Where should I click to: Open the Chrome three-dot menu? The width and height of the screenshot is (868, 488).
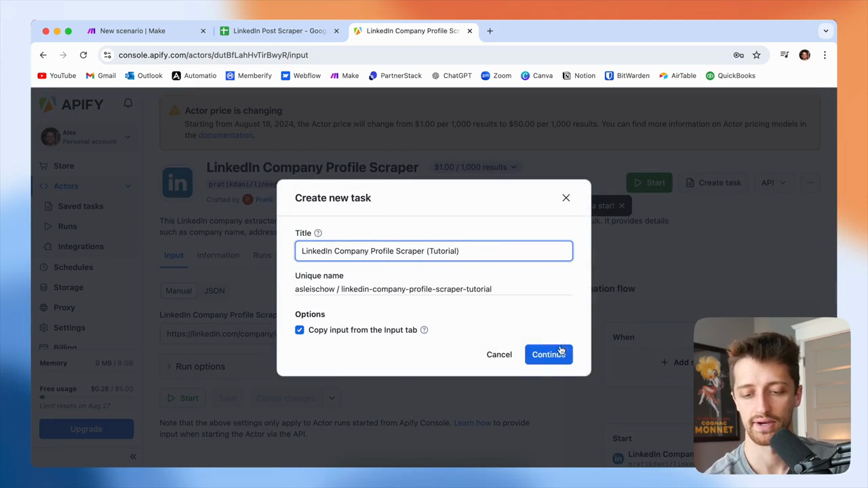pos(825,55)
